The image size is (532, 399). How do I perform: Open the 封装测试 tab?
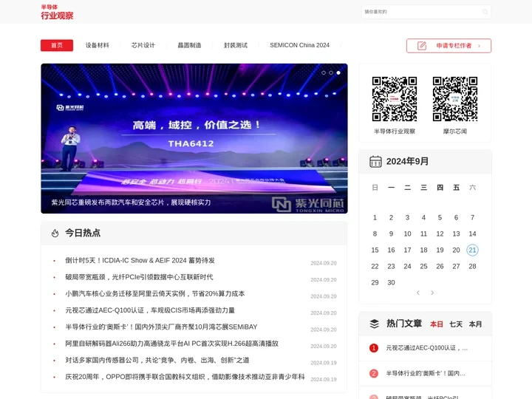[236, 45]
